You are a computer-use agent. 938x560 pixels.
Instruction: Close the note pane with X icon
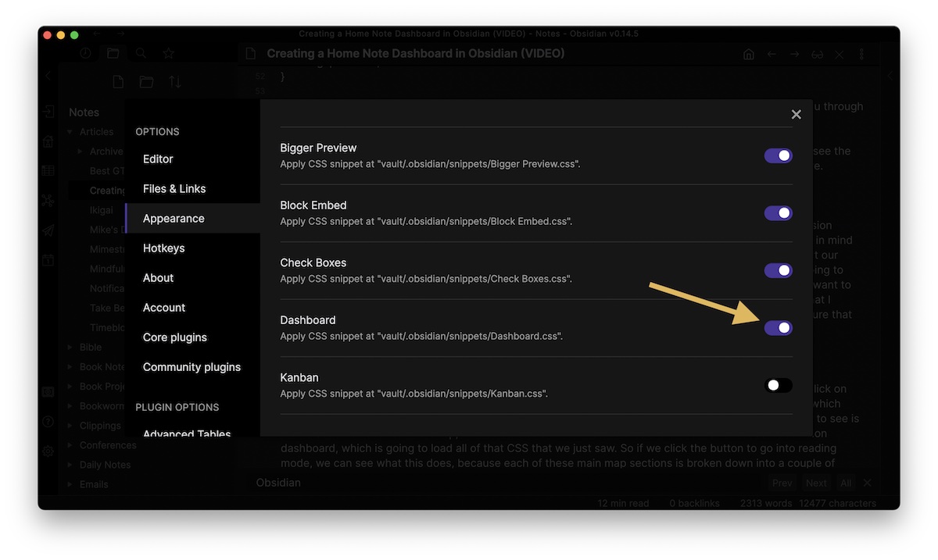[839, 54]
